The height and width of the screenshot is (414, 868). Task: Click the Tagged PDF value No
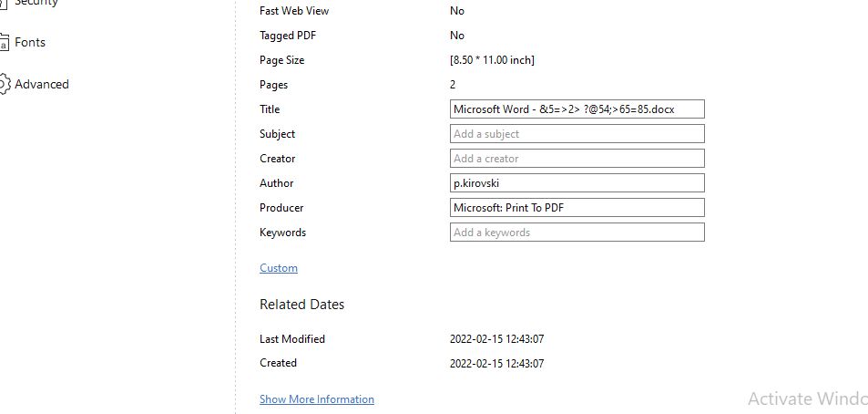click(x=457, y=36)
